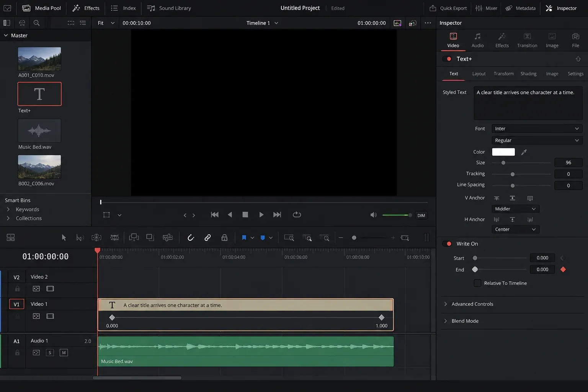This screenshot has height=392, width=588.
Task: Open the H Anchor Center dropdown
Action: tap(515, 229)
